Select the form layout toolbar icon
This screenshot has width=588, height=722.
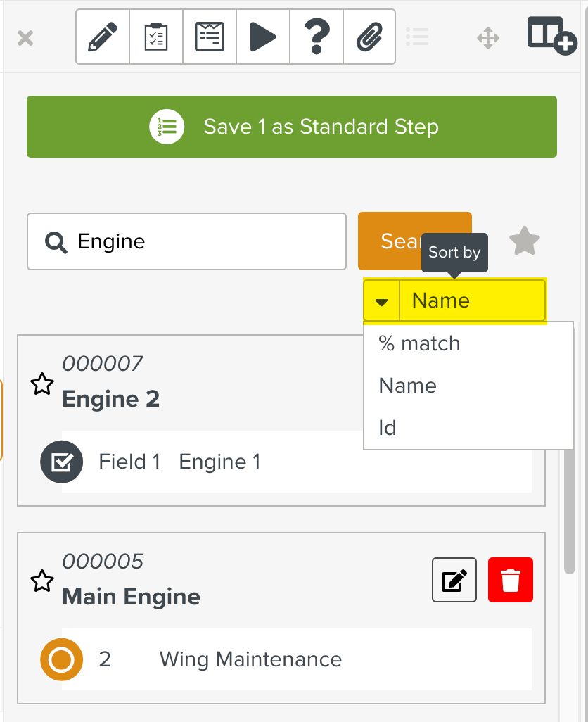[x=210, y=37]
